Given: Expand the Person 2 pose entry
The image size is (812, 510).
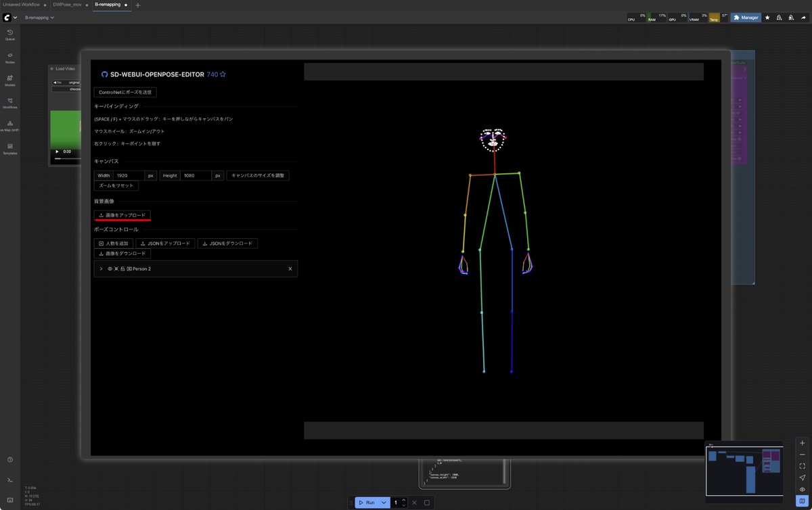Looking at the screenshot, I should click(101, 269).
